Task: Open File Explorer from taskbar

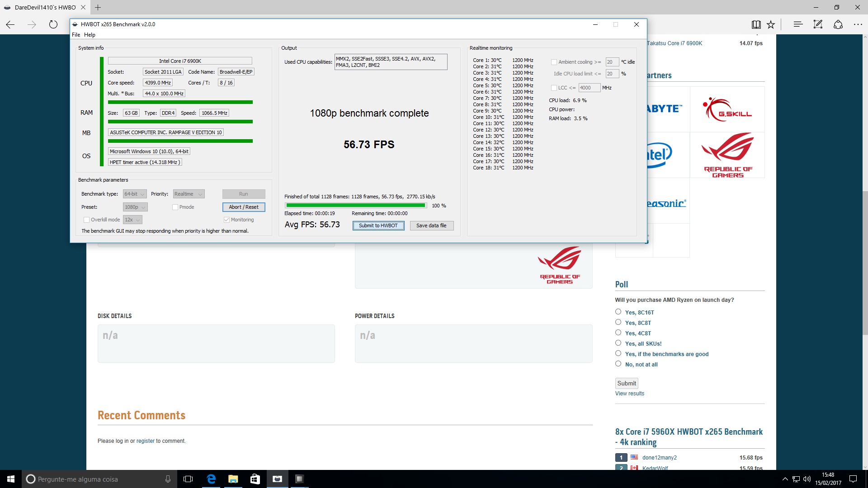Action: tap(233, 479)
